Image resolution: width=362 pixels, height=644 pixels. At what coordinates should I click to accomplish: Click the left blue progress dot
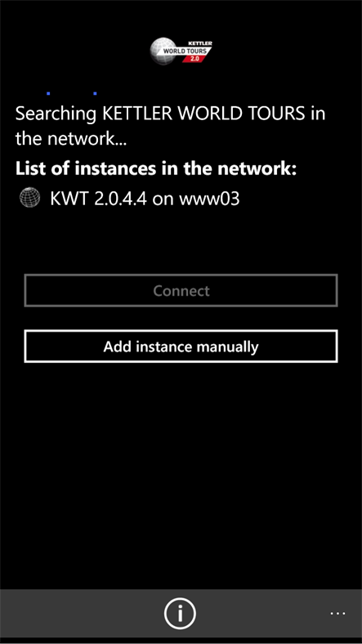(x=48, y=94)
